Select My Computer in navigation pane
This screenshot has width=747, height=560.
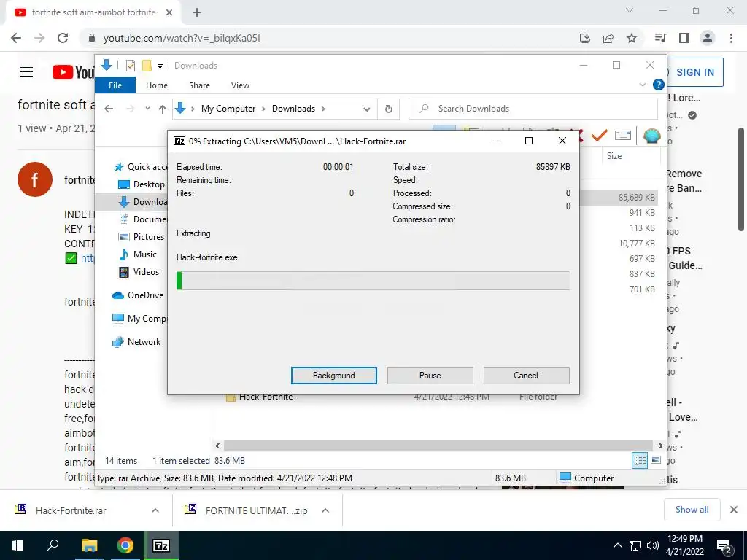pos(139,319)
